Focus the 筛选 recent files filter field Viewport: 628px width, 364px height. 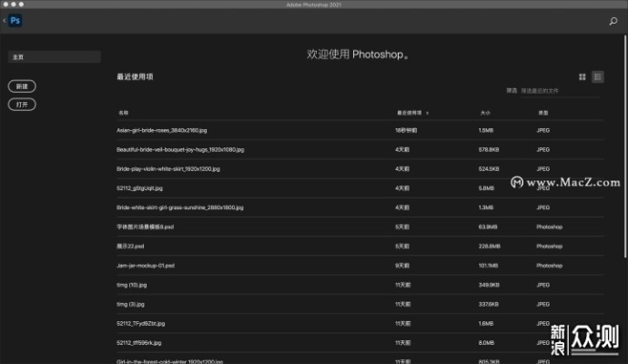click(555, 91)
